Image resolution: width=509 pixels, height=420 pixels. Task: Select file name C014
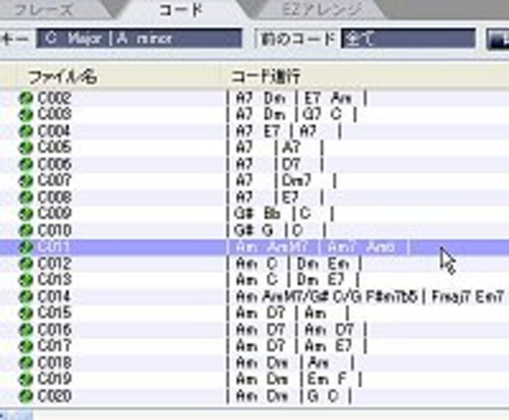click(54, 297)
